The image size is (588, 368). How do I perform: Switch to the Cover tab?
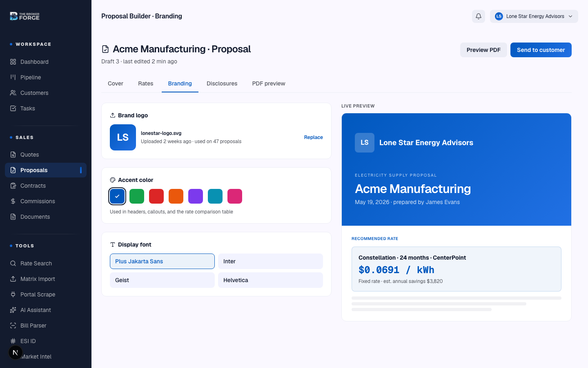pyautogui.click(x=116, y=83)
